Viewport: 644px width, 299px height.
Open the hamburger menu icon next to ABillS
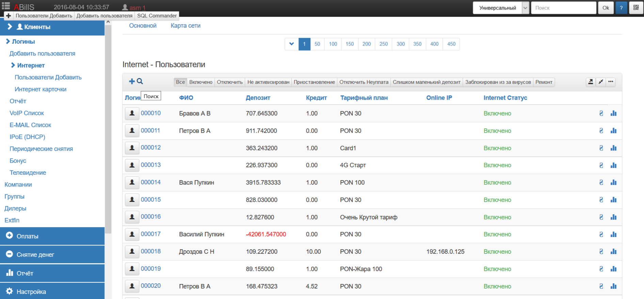pos(6,6)
